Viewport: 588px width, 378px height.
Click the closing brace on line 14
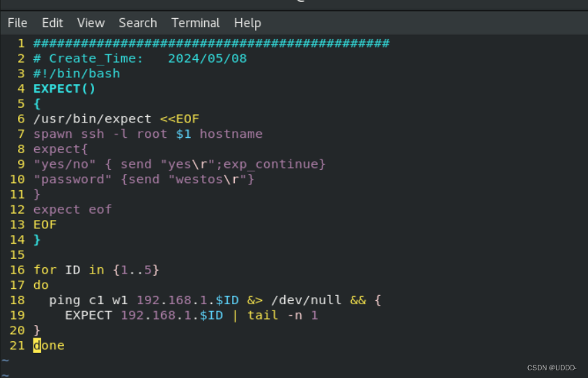pyautogui.click(x=37, y=239)
